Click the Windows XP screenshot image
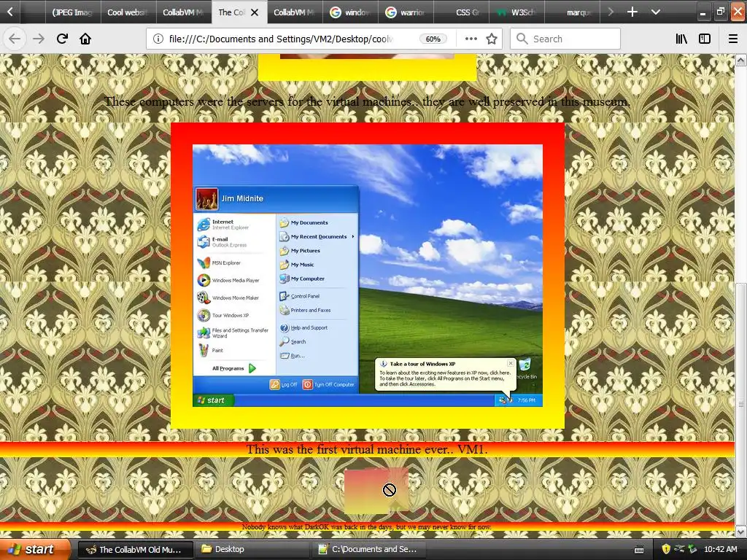The width and height of the screenshot is (747, 560). coord(368,275)
